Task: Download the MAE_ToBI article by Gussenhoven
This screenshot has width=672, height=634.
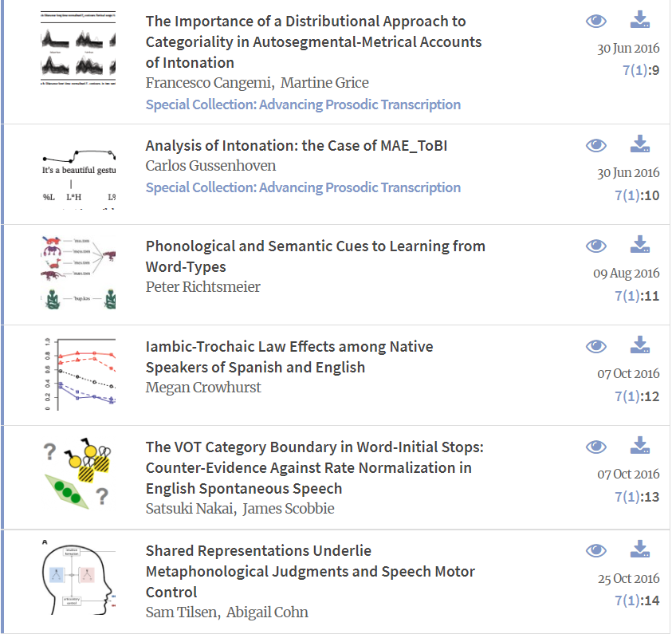Action: [x=640, y=144]
